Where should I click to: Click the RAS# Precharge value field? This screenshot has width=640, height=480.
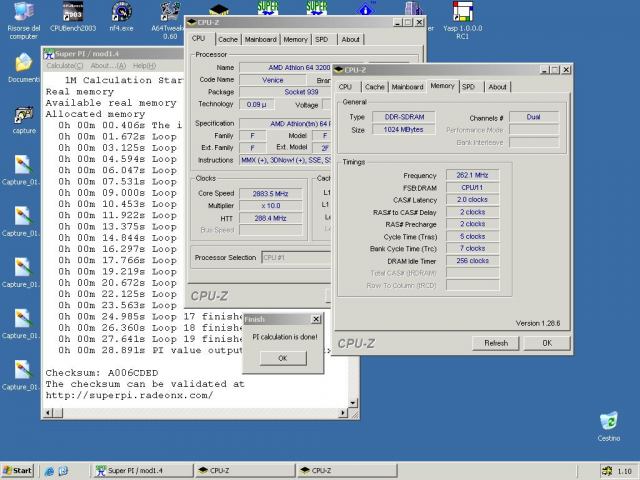click(x=472, y=224)
